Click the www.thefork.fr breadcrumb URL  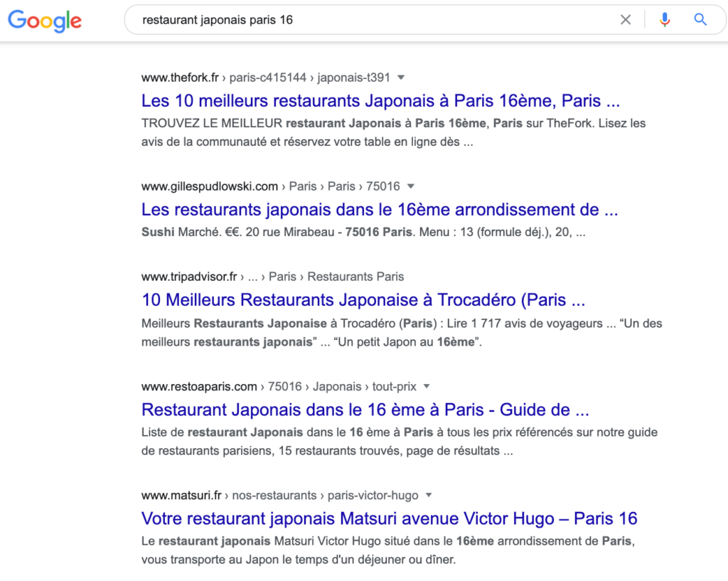tap(181, 78)
